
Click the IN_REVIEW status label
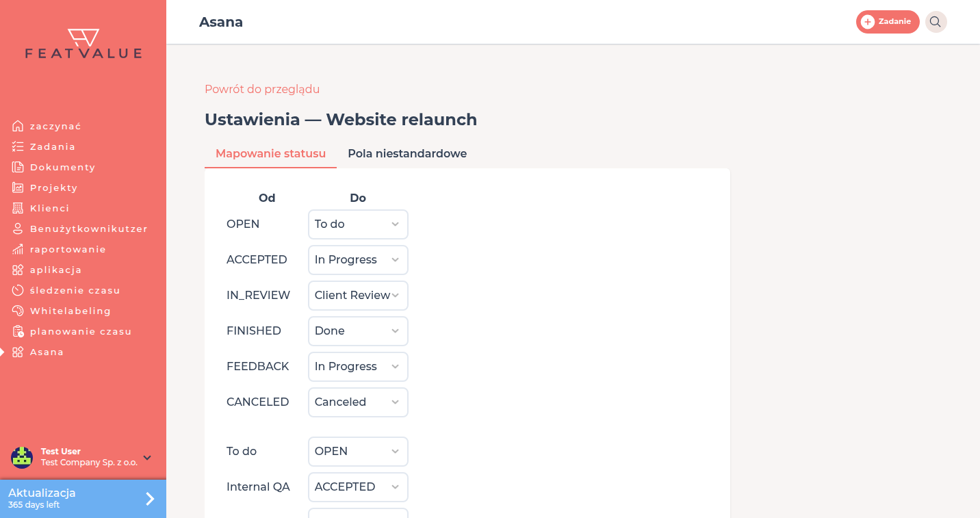click(x=258, y=296)
